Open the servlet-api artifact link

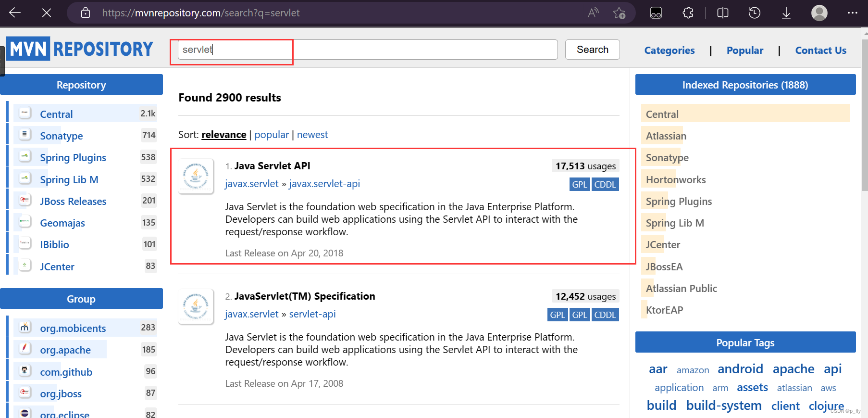pos(312,314)
